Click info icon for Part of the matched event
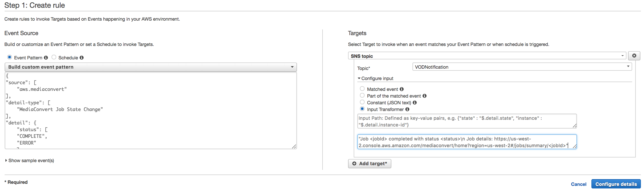The width and height of the screenshot is (644, 190). pyautogui.click(x=425, y=96)
